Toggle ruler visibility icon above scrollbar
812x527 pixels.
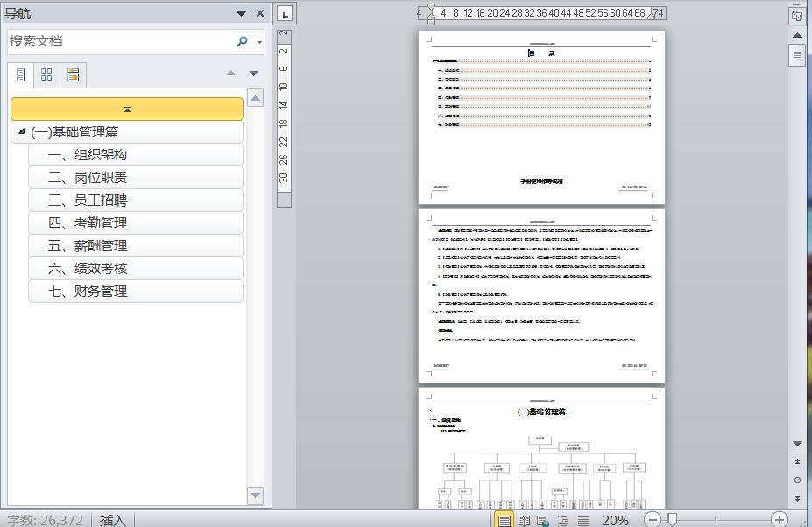tap(797, 15)
